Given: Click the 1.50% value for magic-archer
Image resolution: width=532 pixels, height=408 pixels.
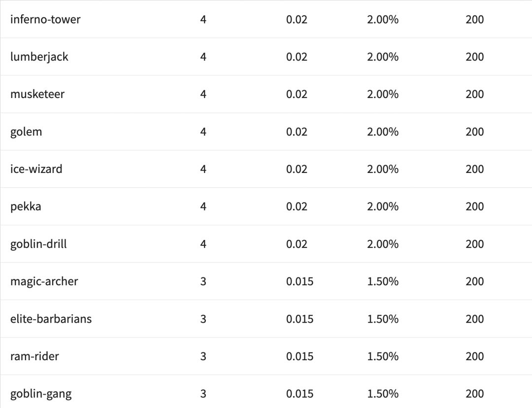Looking at the screenshot, I should coord(383,282).
